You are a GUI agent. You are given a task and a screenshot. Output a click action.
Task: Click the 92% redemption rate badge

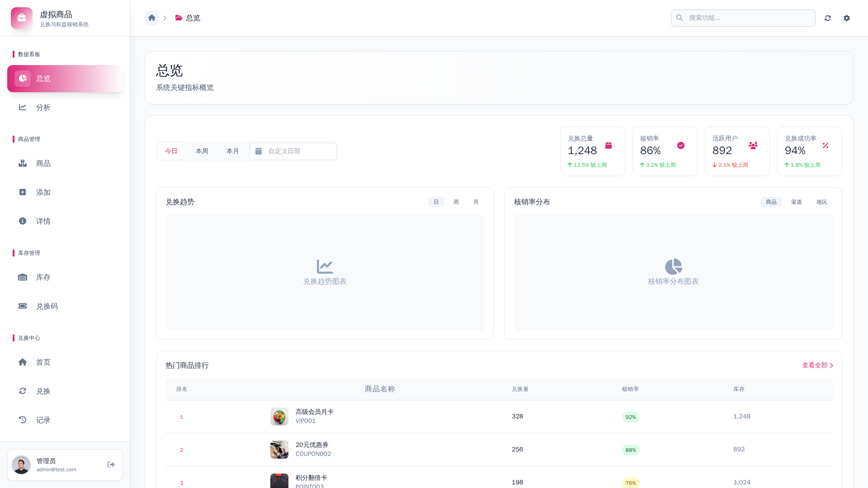[x=631, y=417]
